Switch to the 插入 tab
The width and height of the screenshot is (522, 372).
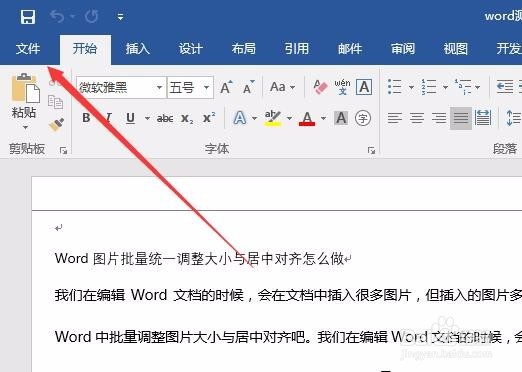pyautogui.click(x=138, y=49)
